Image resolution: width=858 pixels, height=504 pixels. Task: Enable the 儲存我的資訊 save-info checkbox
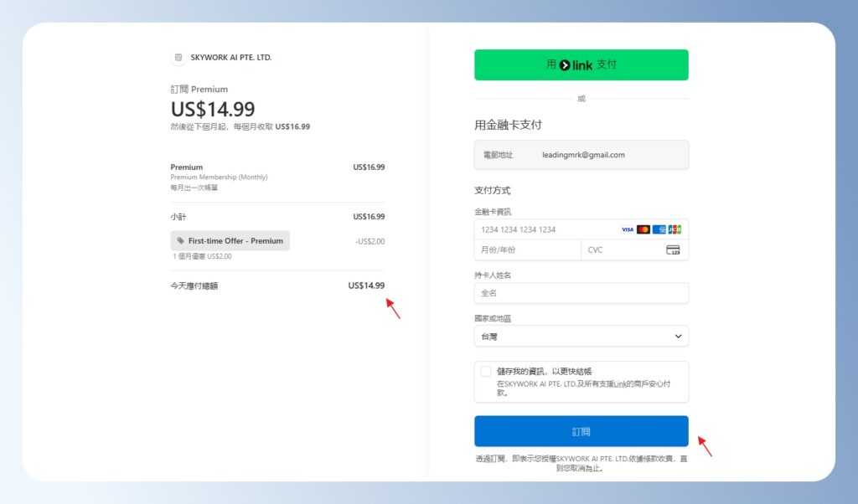(485, 371)
